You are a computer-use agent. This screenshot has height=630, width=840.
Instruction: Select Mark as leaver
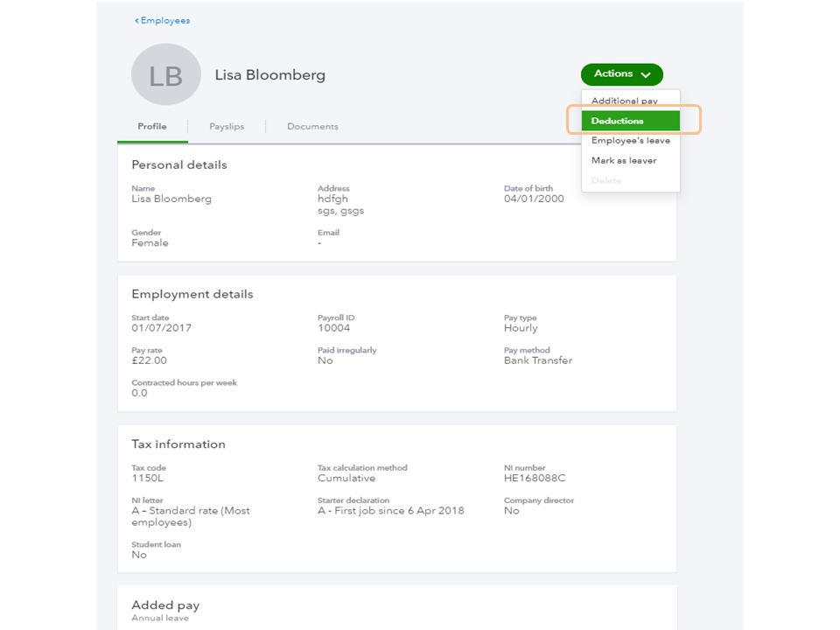(624, 161)
